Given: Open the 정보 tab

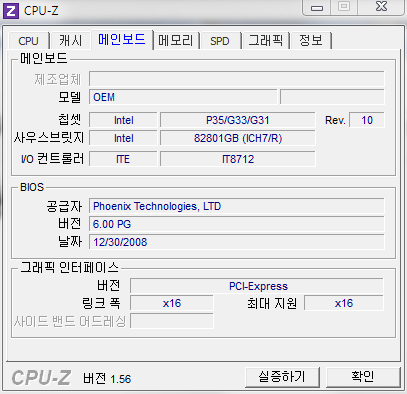Looking at the screenshot, I should coord(310,41).
